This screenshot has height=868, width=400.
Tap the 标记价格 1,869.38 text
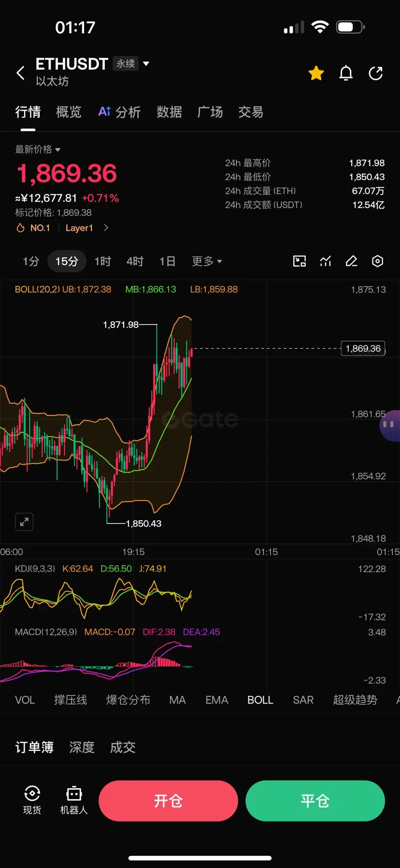click(53, 213)
